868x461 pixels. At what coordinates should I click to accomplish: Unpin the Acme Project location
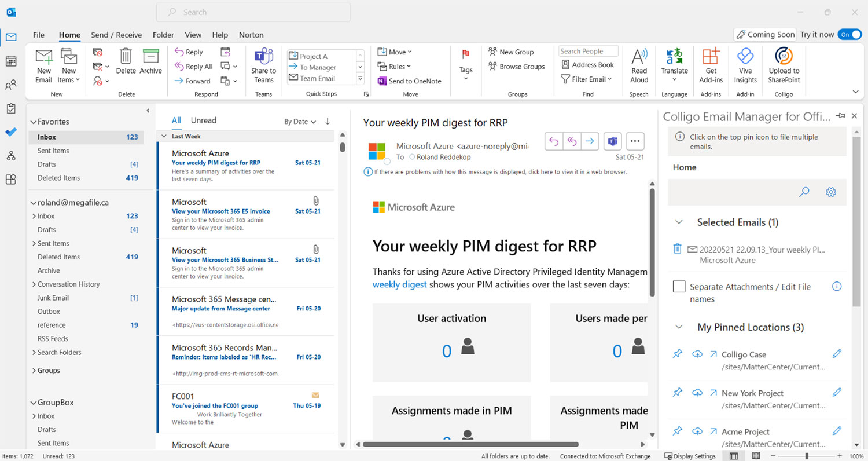pyautogui.click(x=678, y=431)
